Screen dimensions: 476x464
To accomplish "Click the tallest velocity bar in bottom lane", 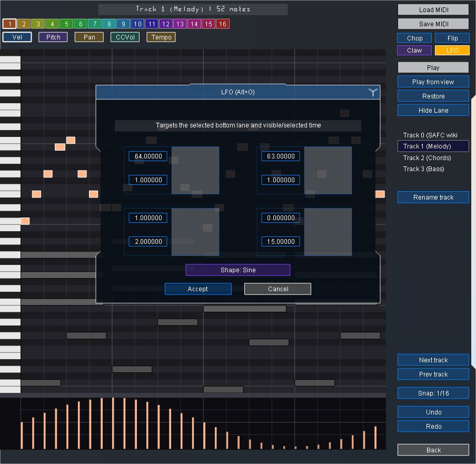I will 113,423.
